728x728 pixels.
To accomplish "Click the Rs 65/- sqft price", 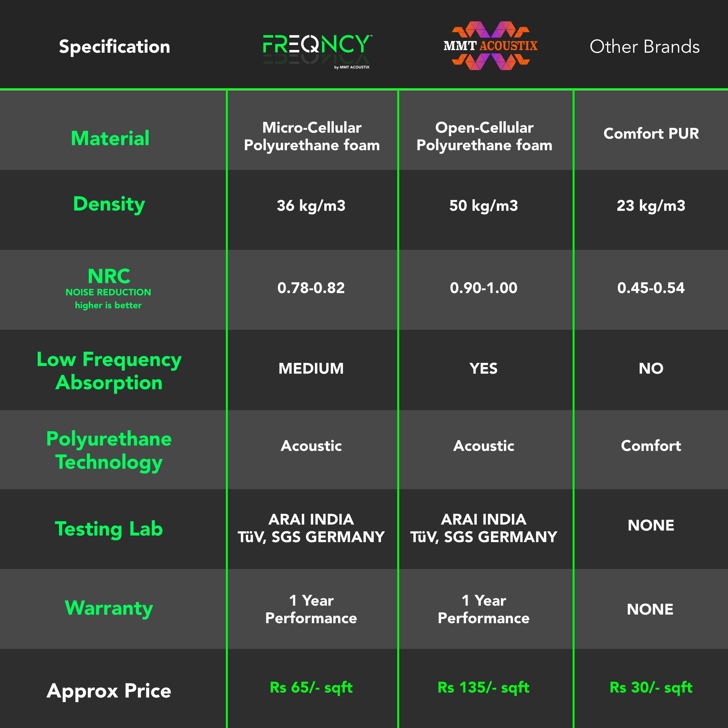I will coord(311,687).
